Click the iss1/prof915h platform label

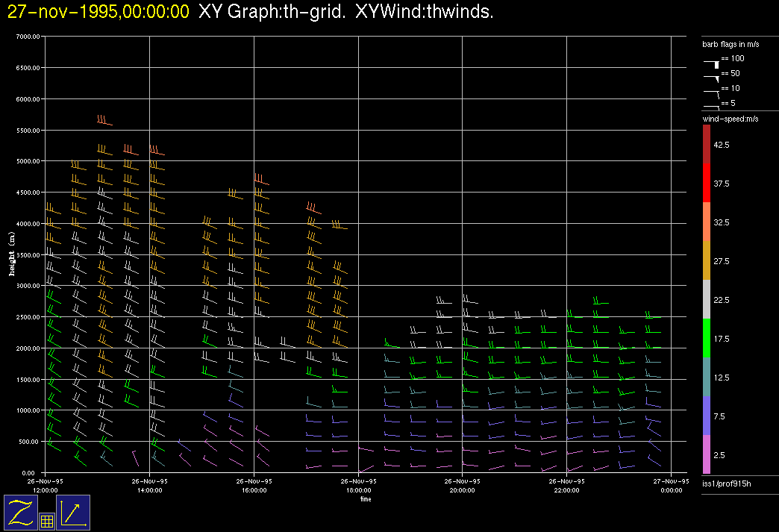[x=728, y=484]
